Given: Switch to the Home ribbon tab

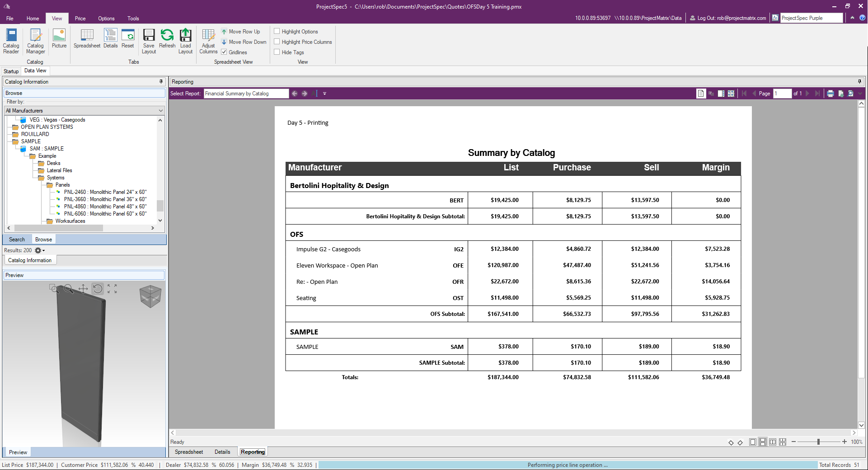Looking at the screenshot, I should tap(33, 19).
